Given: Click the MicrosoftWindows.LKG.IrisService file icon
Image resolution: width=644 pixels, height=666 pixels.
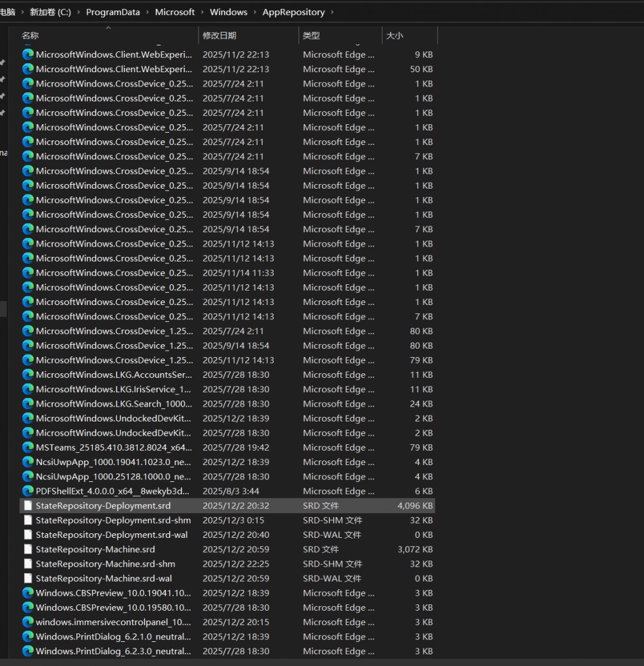Looking at the screenshot, I should pyautogui.click(x=28, y=389).
